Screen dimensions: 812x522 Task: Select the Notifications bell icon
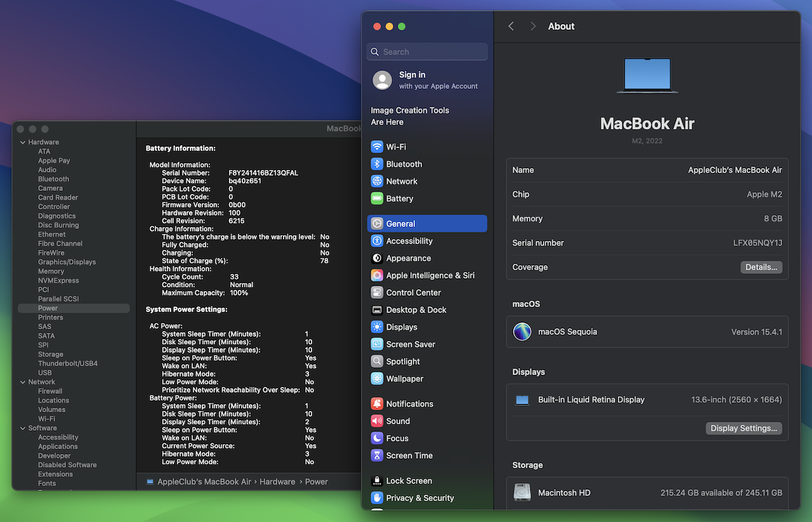click(377, 403)
